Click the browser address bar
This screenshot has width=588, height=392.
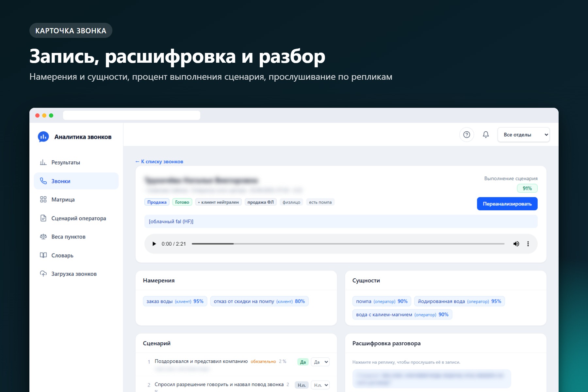[132, 115]
